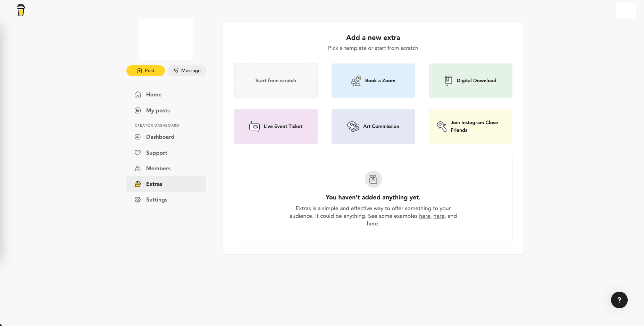The image size is (644, 326).
Task: Select the Book a Zoom template
Action: [x=373, y=81]
